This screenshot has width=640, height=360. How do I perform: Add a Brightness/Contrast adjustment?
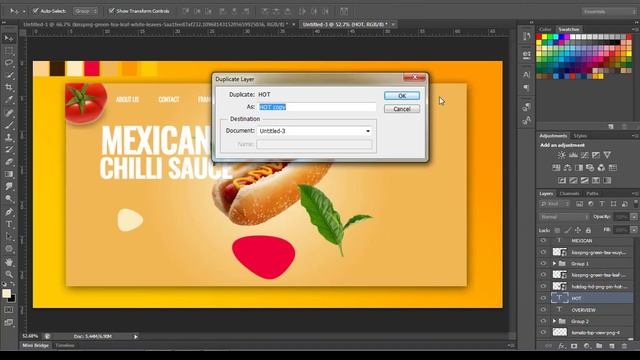(x=562, y=155)
